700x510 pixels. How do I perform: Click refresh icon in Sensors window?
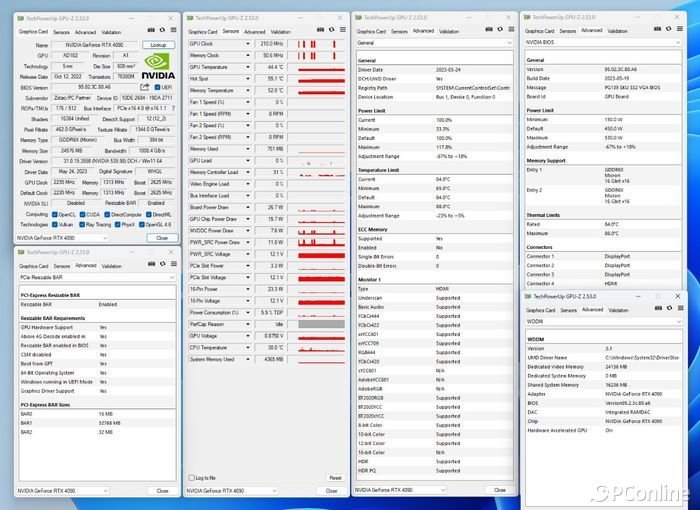pos(332,29)
